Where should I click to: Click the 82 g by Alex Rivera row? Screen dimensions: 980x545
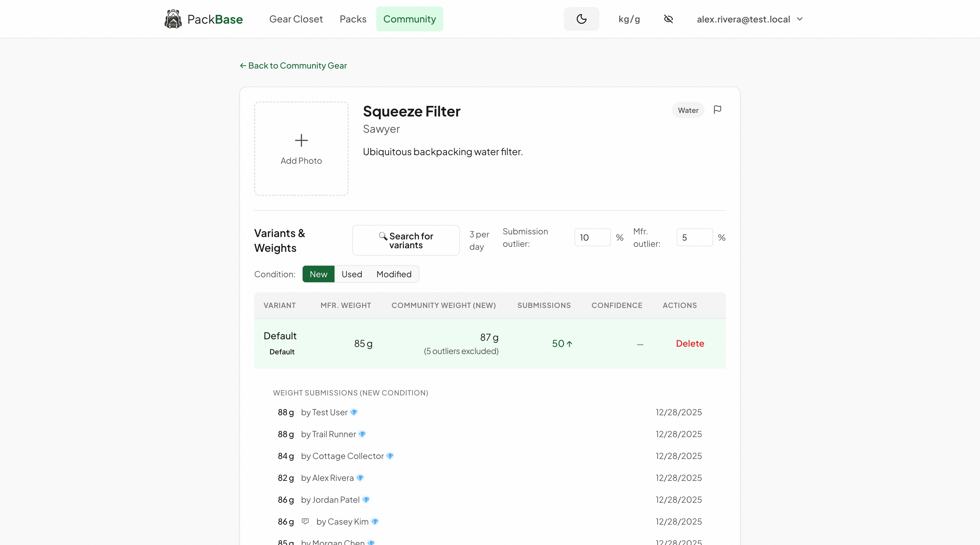[490, 478]
